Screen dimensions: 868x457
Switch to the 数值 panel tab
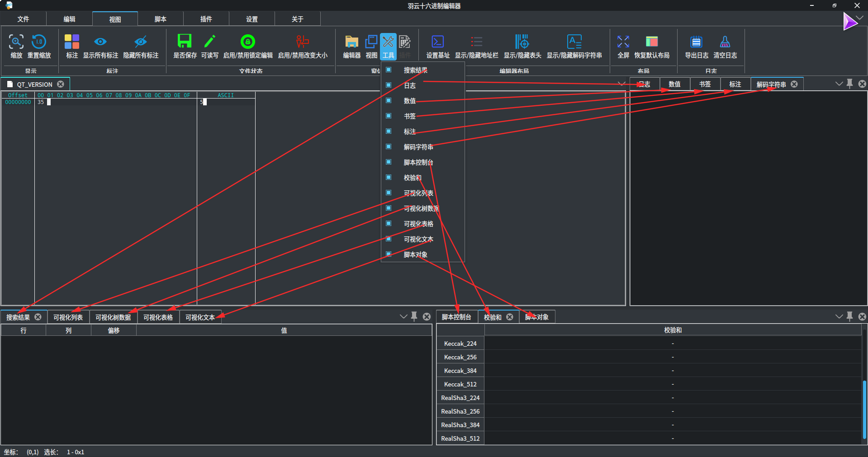point(674,84)
